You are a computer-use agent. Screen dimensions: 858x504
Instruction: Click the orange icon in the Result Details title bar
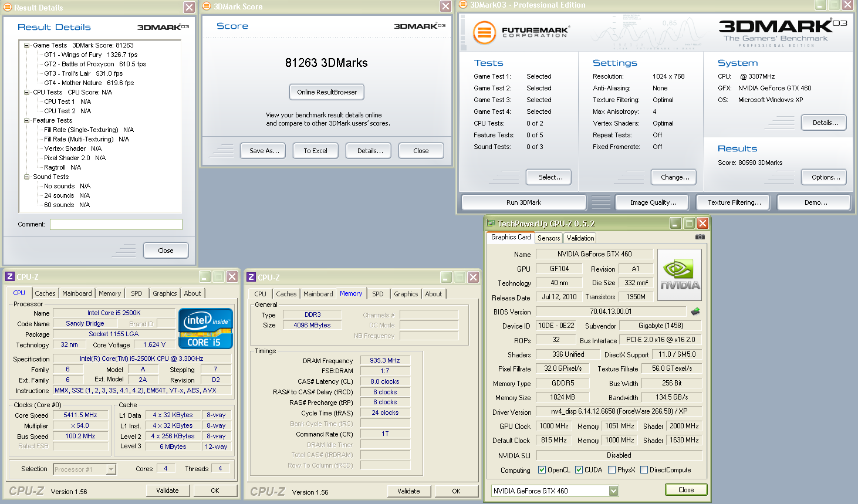pos(8,7)
